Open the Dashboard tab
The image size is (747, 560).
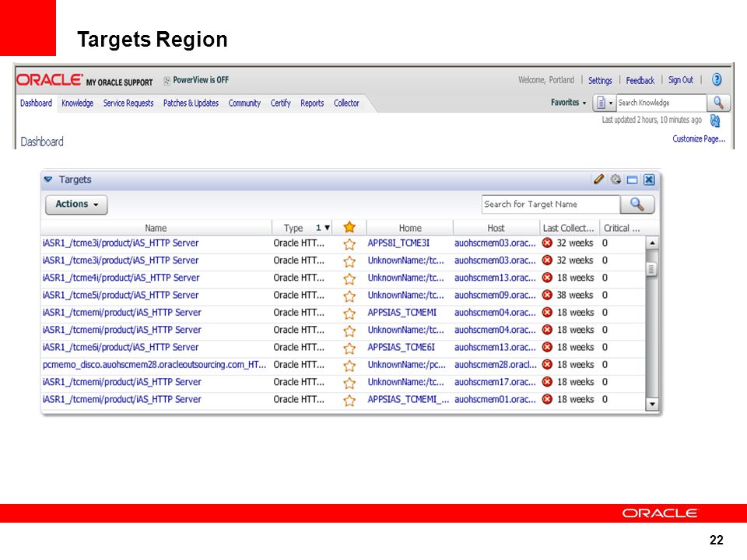pos(36,103)
